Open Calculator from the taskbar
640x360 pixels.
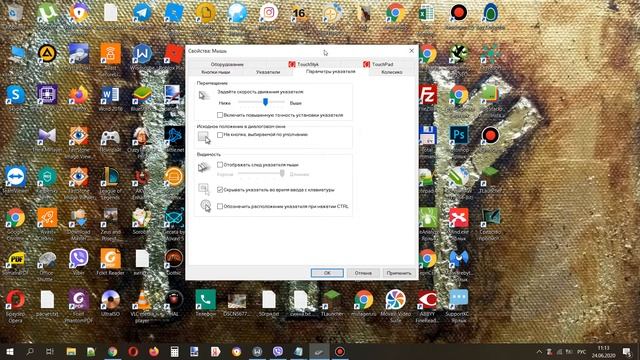tap(174, 352)
